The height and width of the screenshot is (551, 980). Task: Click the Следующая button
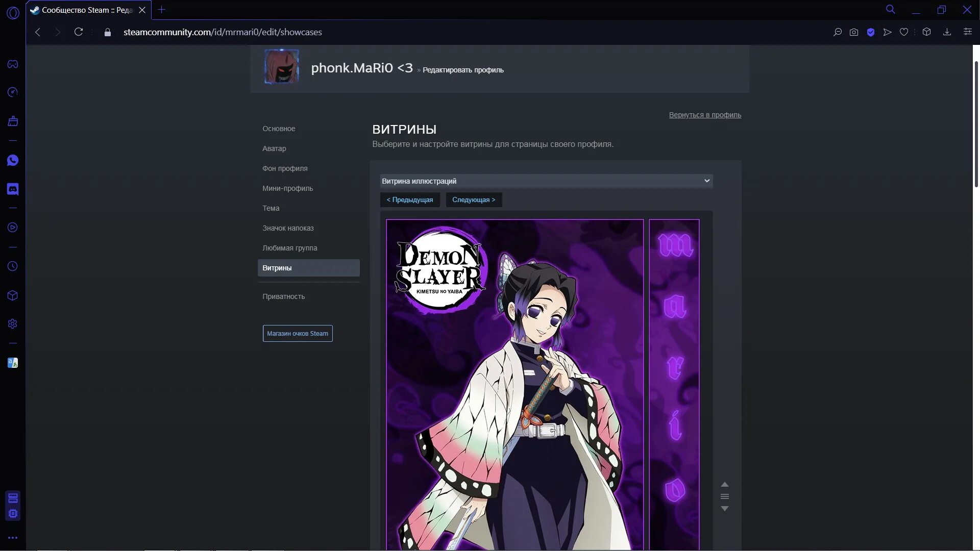coord(474,200)
